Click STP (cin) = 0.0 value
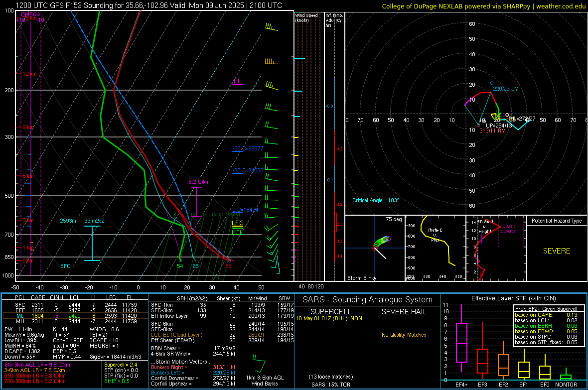Image resolution: width=588 pixels, height=390 pixels. click(x=121, y=370)
